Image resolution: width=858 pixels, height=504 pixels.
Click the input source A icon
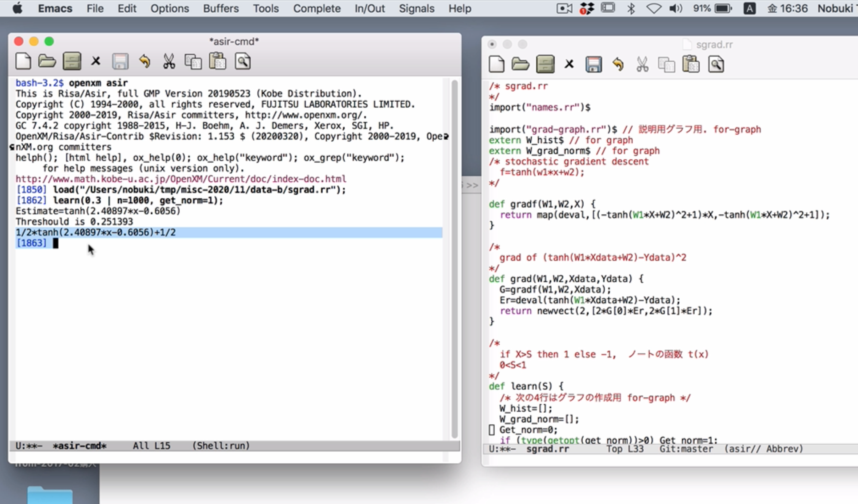coord(749,8)
